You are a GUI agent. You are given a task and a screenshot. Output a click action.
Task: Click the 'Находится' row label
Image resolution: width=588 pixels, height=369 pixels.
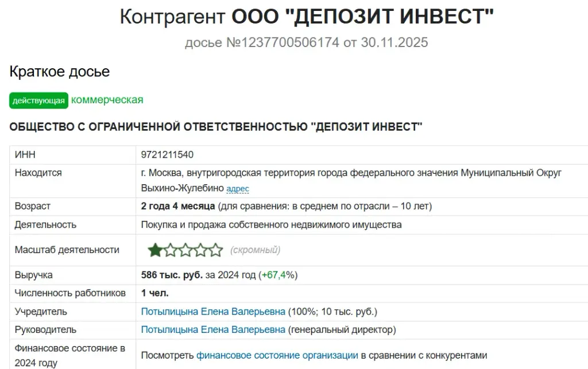click(x=38, y=173)
